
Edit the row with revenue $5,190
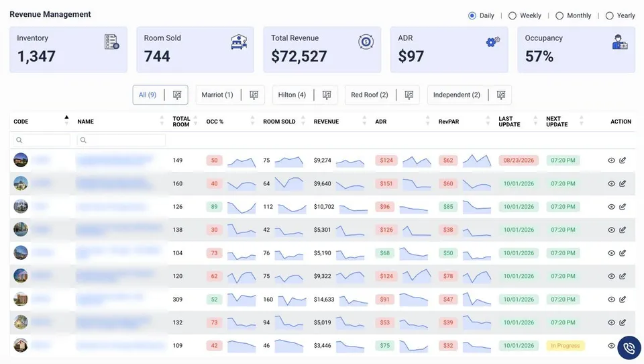(x=623, y=253)
